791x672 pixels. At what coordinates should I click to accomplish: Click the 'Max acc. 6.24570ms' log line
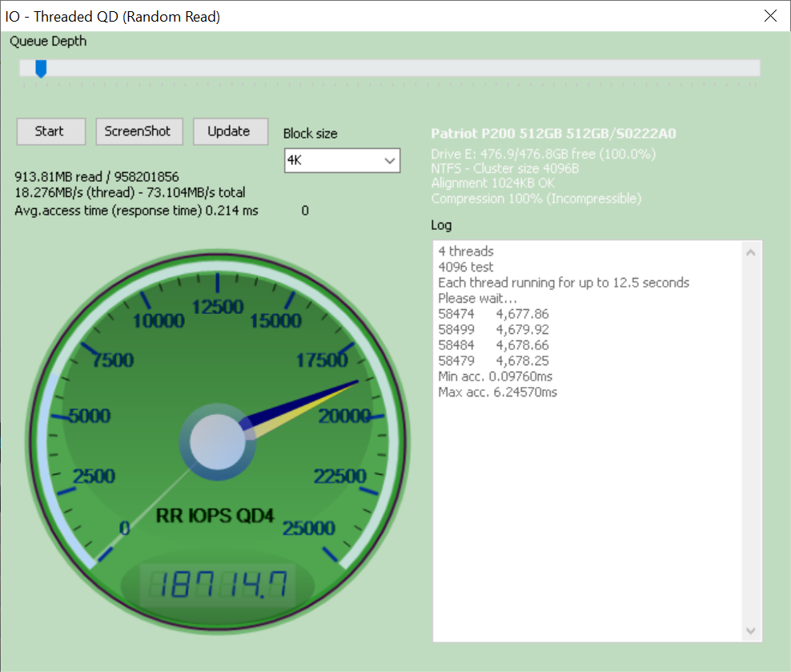pyautogui.click(x=497, y=392)
